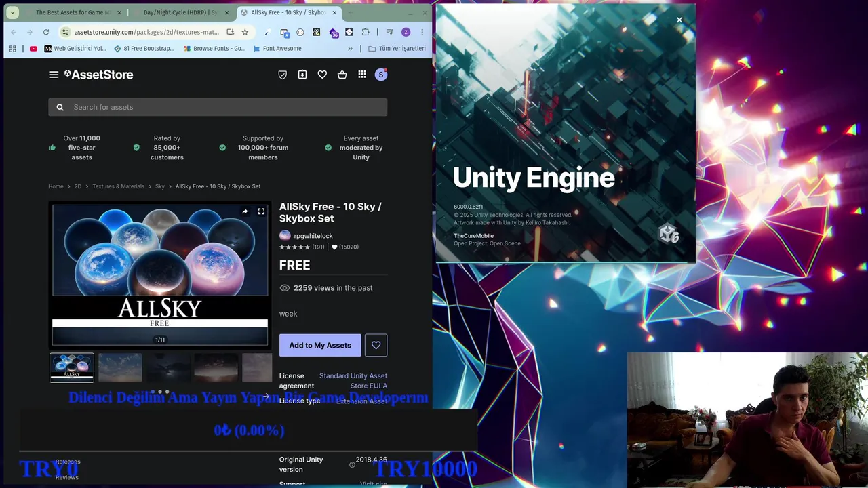Reload the browser page
The height and width of the screenshot is (488, 868).
(46, 32)
